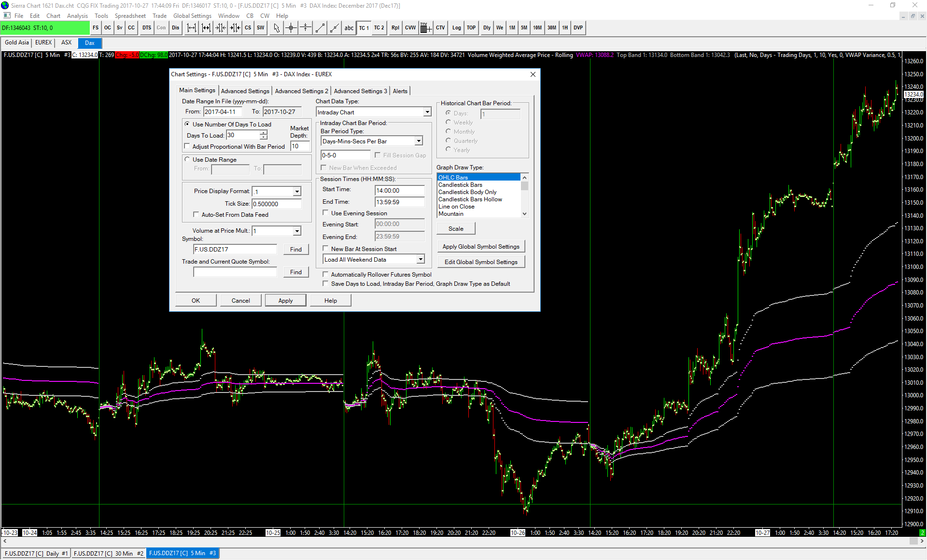Open the Price Display Format dropdown
The width and height of the screenshot is (927, 560).
[297, 191]
